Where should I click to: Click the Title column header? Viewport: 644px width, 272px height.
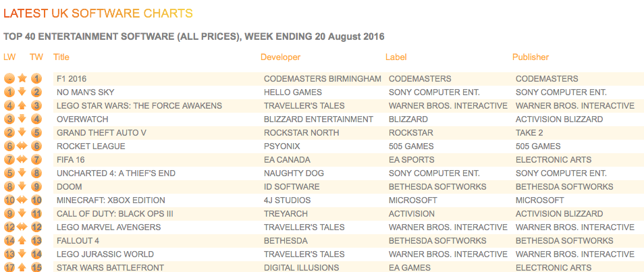61,57
